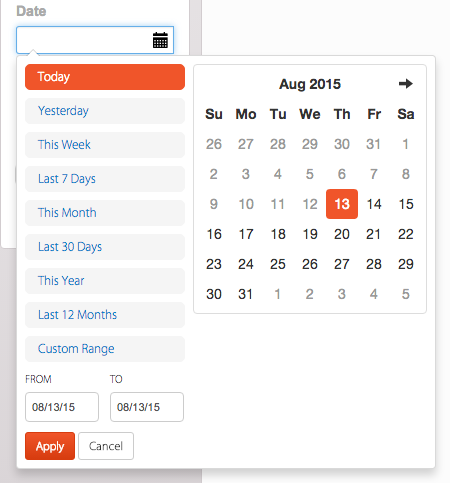
Task: Open the calendar icon in Date field
Action: 160,40
